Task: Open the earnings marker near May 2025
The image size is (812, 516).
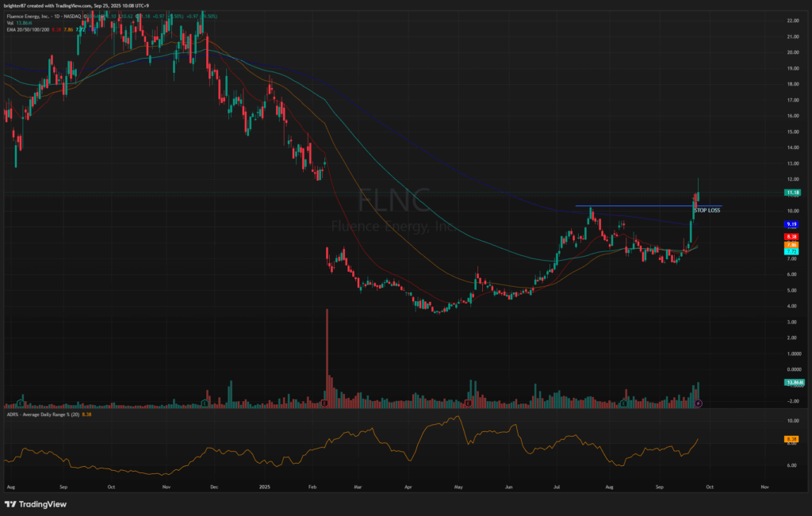Action: coord(468,403)
